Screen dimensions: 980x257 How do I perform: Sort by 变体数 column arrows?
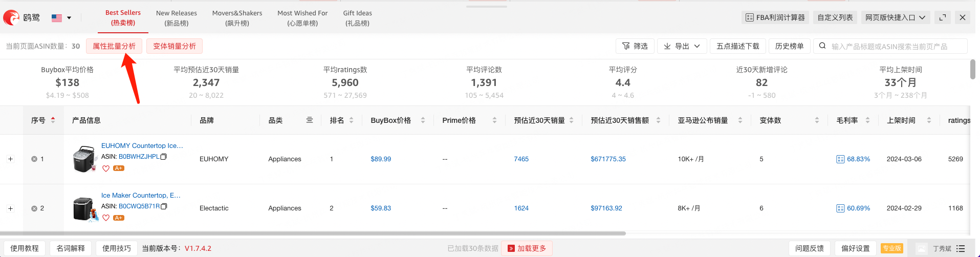817,120
